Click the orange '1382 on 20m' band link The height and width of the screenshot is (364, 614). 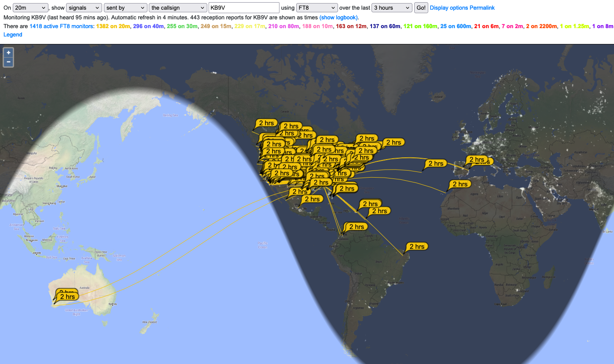[x=113, y=26]
